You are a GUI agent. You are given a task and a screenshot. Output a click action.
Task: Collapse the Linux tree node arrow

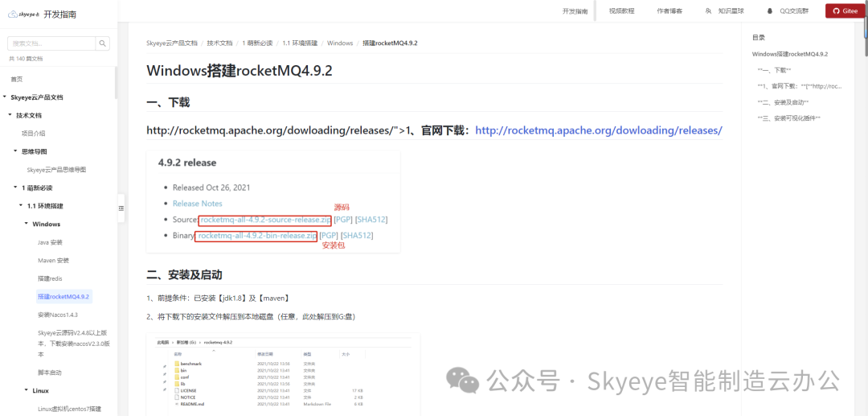tap(27, 390)
